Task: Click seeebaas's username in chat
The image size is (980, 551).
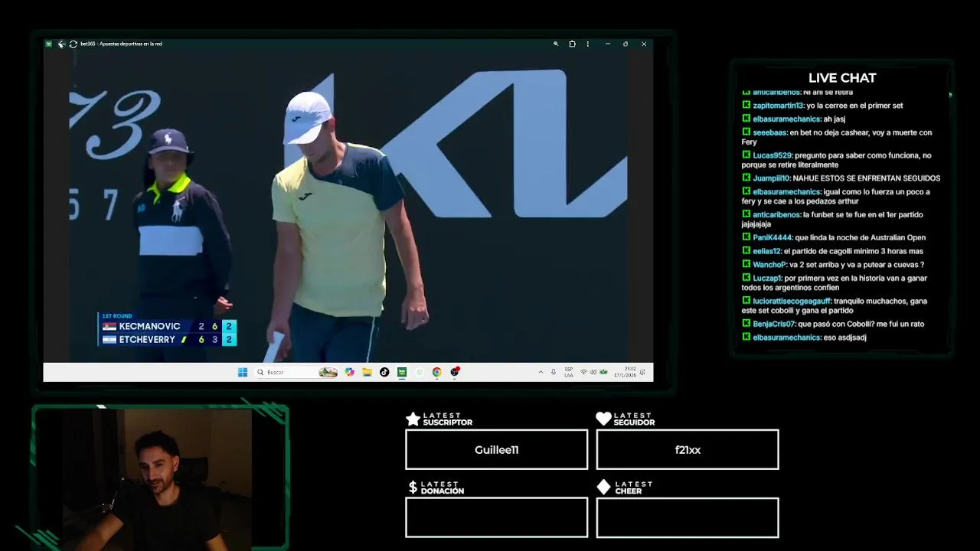Action: point(769,132)
